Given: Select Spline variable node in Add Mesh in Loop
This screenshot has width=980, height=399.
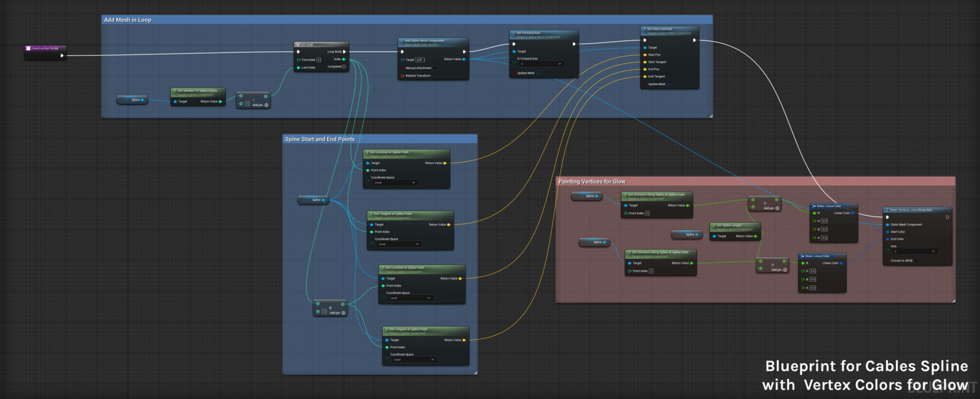Looking at the screenshot, I should 132,100.
